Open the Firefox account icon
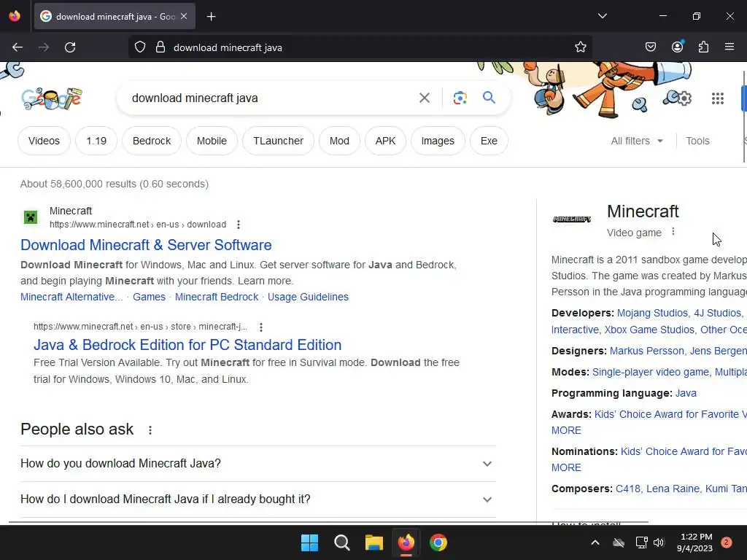The width and height of the screenshot is (747, 560). (x=677, y=47)
